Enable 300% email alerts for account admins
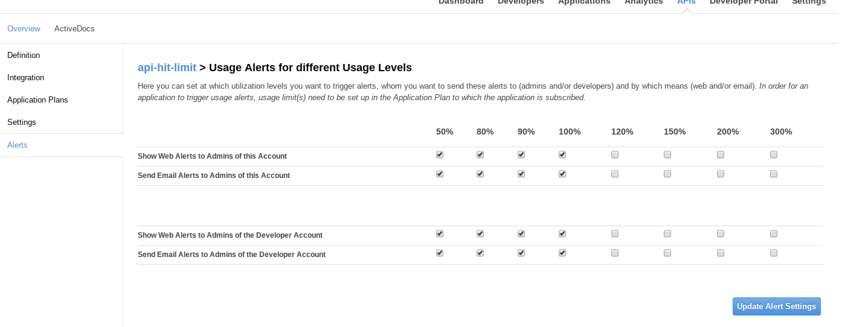 click(x=774, y=174)
